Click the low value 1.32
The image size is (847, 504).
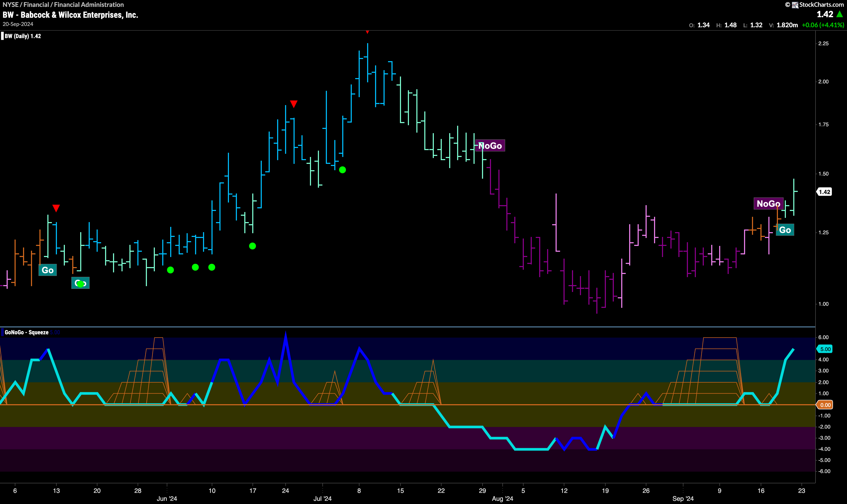tap(756, 25)
